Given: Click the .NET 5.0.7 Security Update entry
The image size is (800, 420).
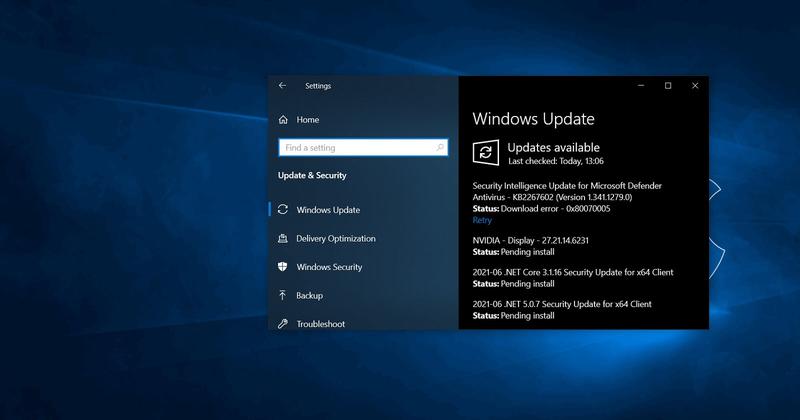Looking at the screenshot, I should (562, 304).
